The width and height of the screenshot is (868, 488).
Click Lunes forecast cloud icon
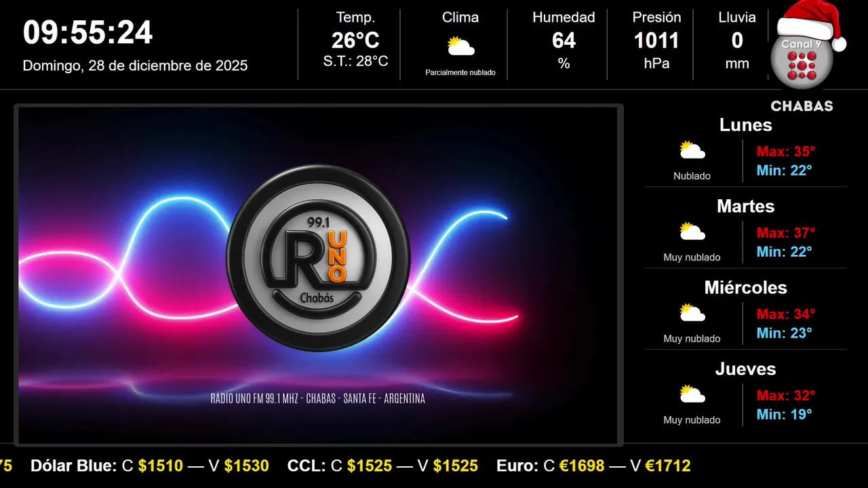(692, 150)
